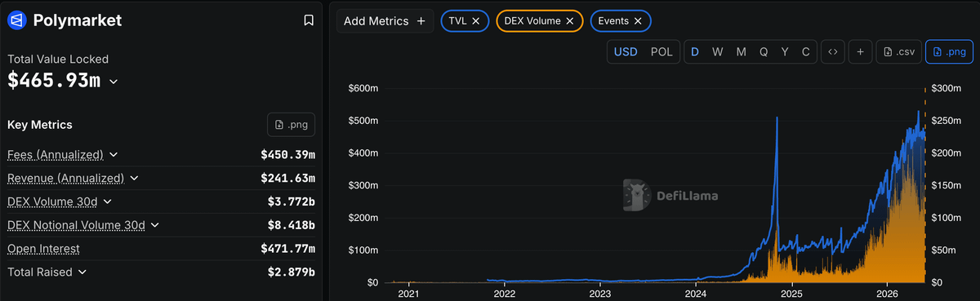Click the $471.77m open interest value
The width and height of the screenshot is (980, 301).
pyautogui.click(x=287, y=249)
